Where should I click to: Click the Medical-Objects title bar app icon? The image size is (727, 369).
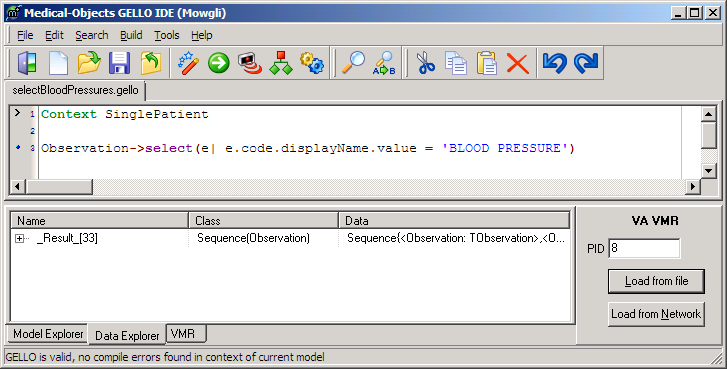pyautogui.click(x=13, y=13)
